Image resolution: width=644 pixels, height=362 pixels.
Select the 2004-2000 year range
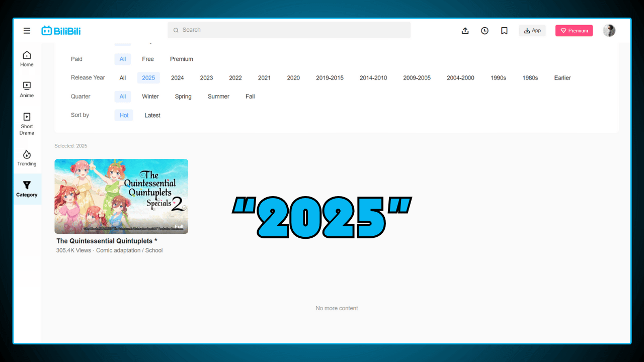point(460,78)
